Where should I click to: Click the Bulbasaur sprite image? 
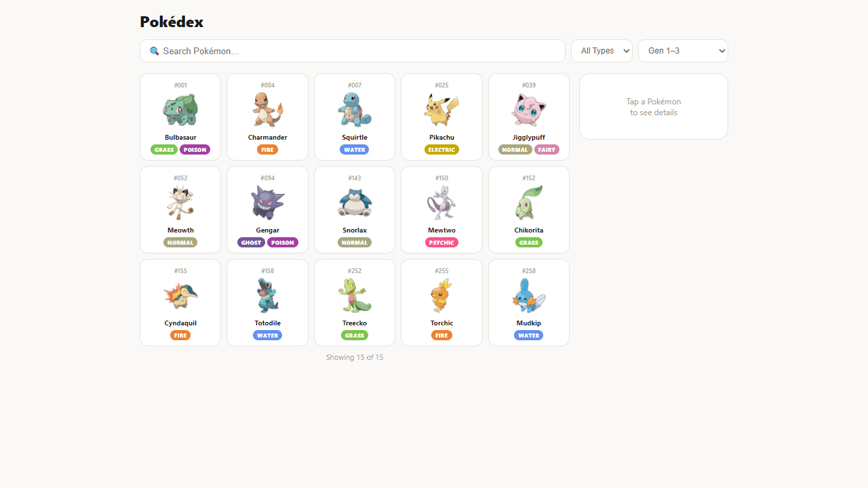click(x=180, y=110)
